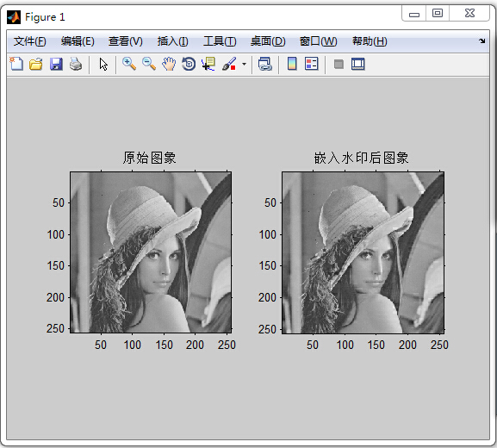Click the dock figure arrow in menu bar
The image size is (497, 448).
coord(482,40)
